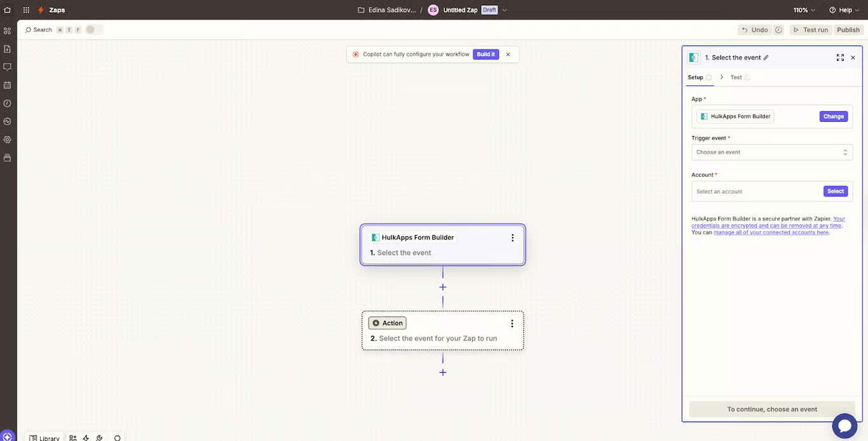Open the activity pulse sidebar icon
Viewport: 868px width, 441px height.
coord(7,121)
